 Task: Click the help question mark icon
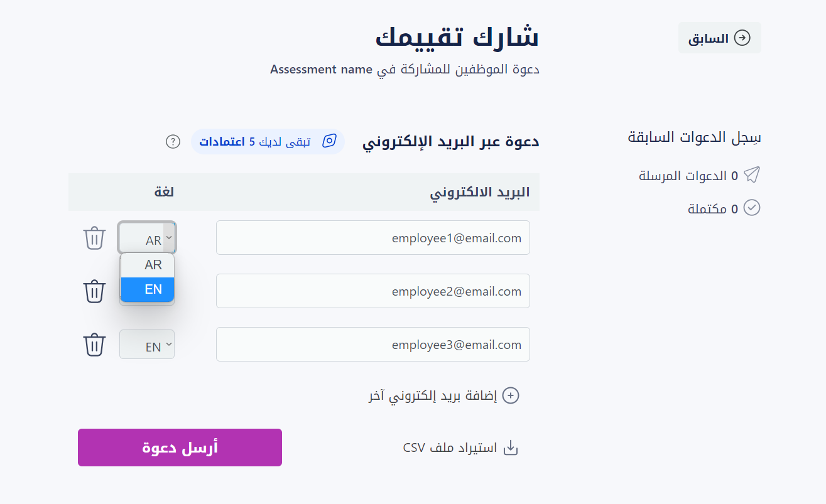(173, 141)
